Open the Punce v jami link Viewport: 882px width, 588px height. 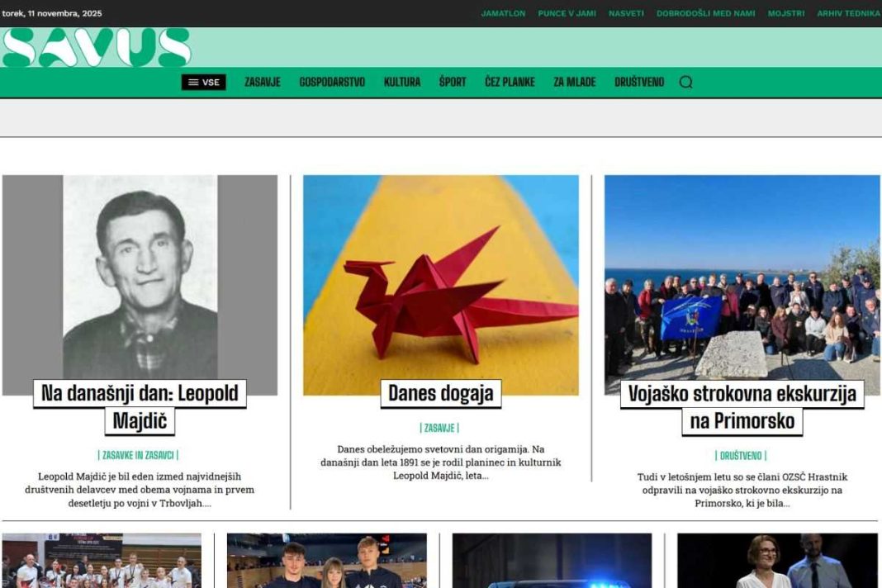pos(567,13)
